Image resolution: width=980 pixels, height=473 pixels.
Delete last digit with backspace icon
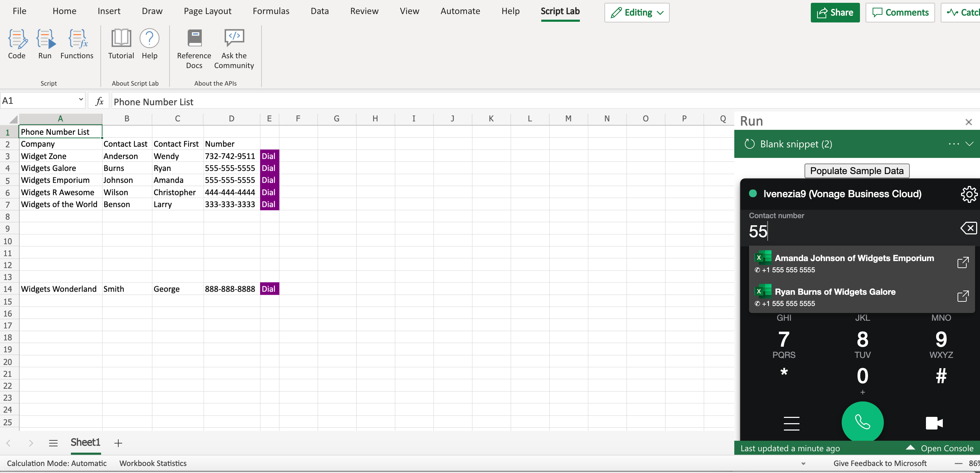coord(968,228)
